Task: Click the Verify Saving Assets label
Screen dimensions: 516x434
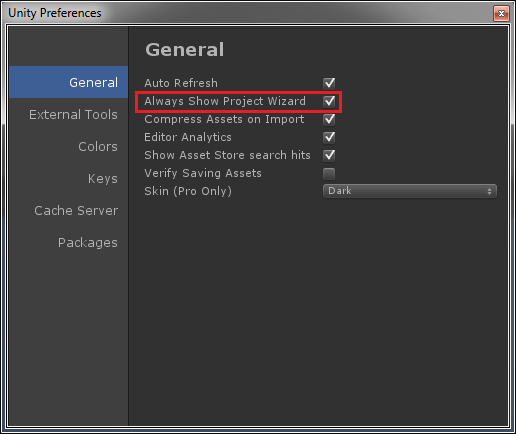Action: [203, 173]
